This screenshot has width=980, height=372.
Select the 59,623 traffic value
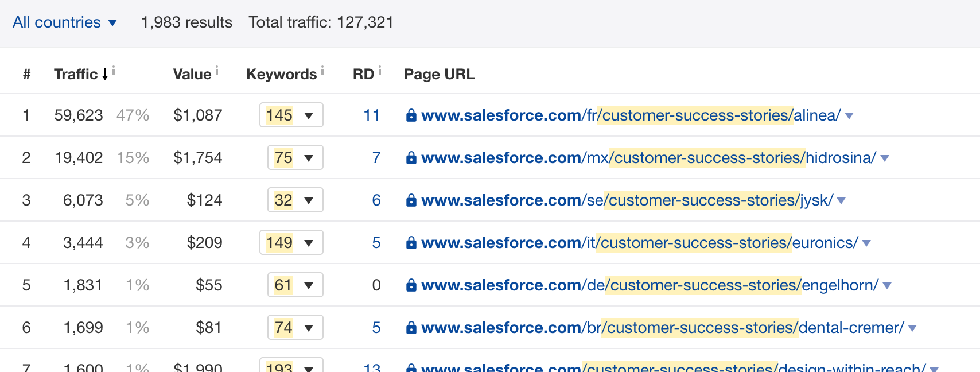[79, 115]
